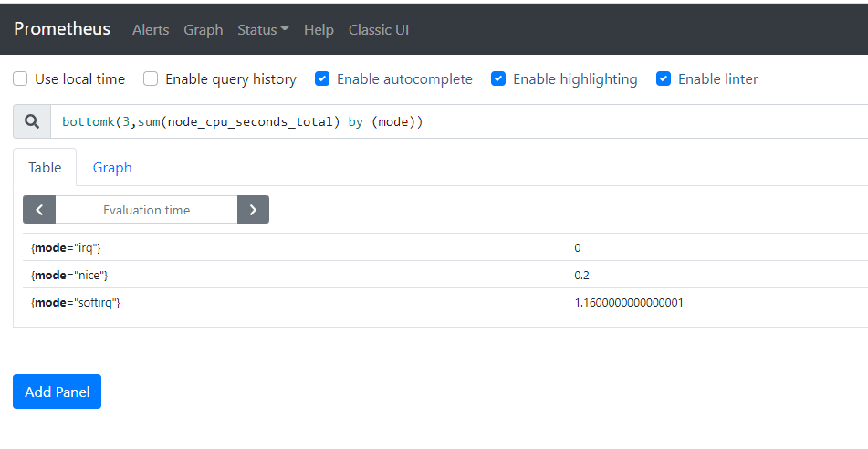Image resolution: width=868 pixels, height=449 pixels.
Task: Step evaluation time backward with left chevron
Action: coord(39,210)
